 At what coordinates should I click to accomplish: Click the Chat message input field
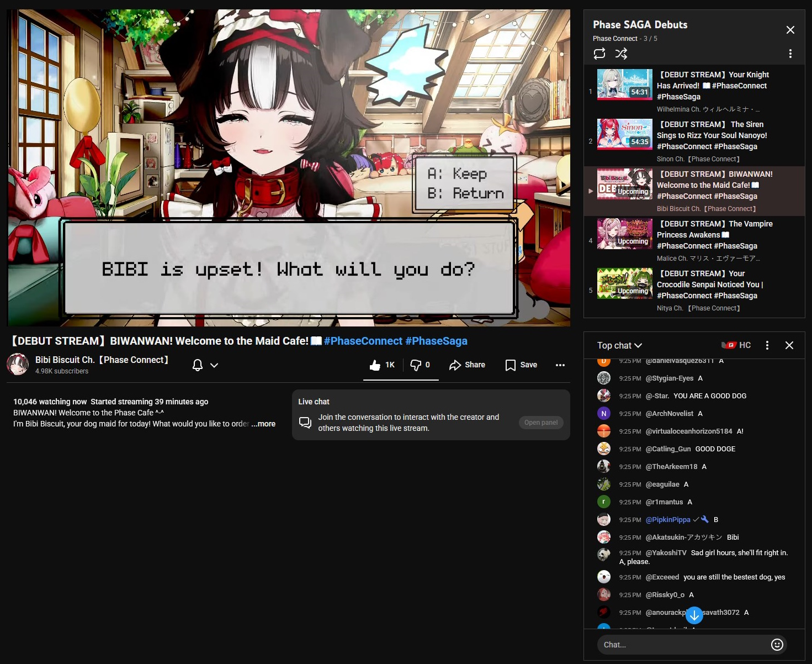tap(684, 645)
